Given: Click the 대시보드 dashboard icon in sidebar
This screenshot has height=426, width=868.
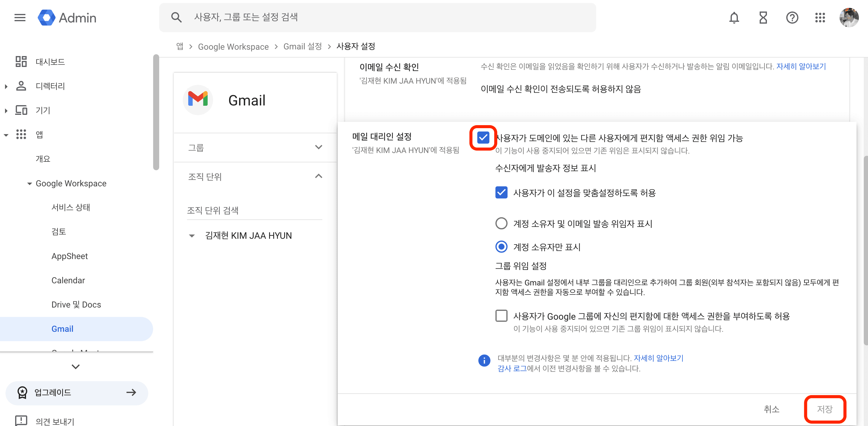Looking at the screenshot, I should 21,62.
